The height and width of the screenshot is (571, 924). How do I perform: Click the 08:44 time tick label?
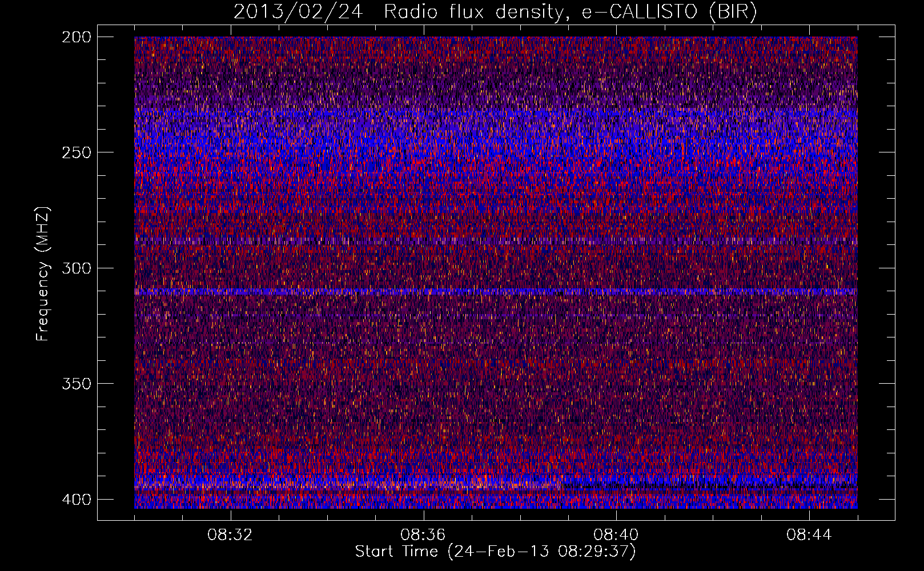[x=809, y=535]
